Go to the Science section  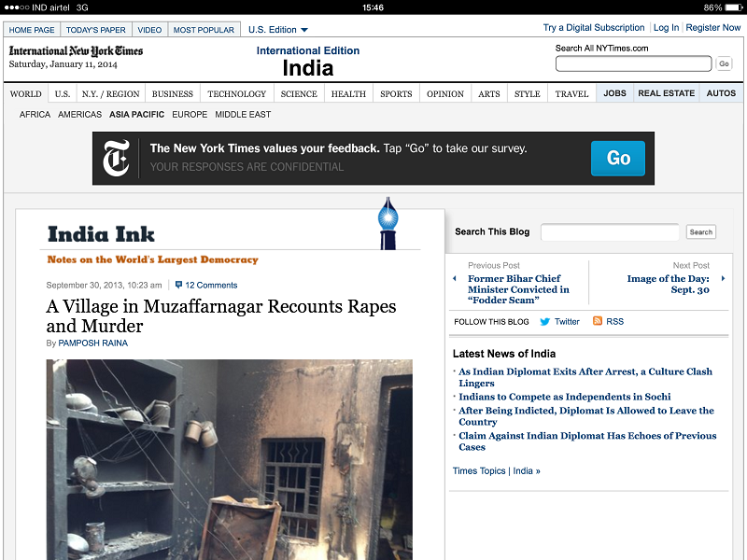tap(299, 94)
